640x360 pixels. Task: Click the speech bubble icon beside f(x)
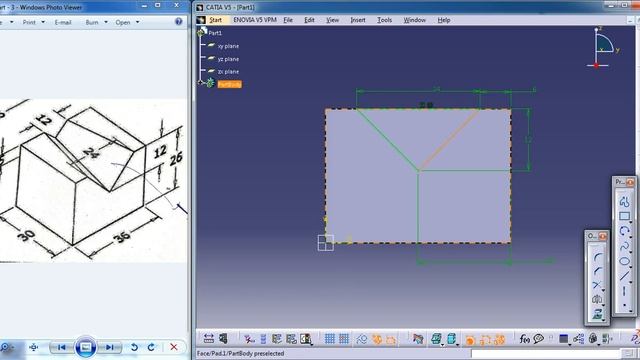[539, 339]
